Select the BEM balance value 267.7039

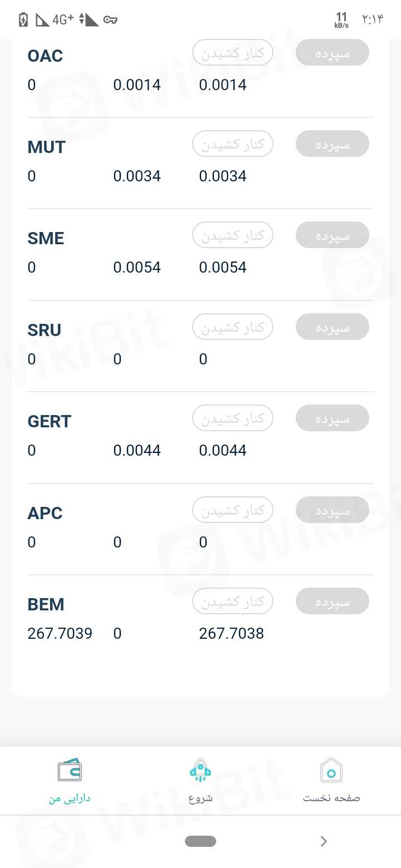tap(60, 634)
